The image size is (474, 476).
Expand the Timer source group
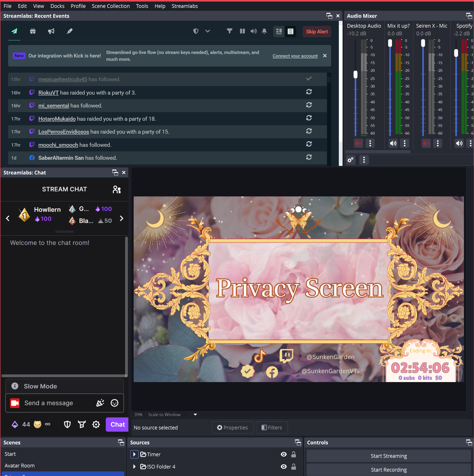(134, 454)
